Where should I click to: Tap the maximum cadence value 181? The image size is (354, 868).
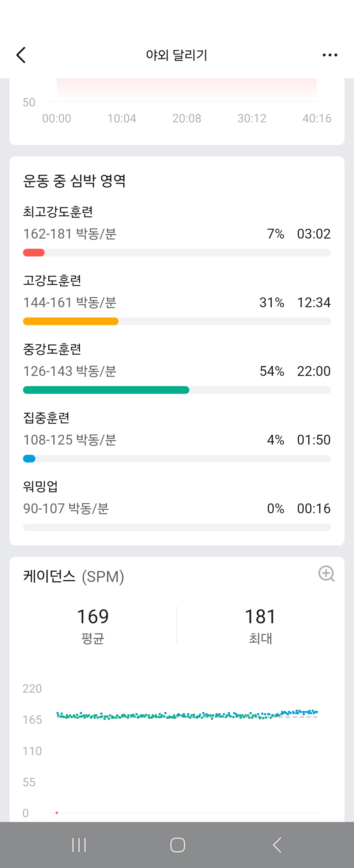point(260,617)
